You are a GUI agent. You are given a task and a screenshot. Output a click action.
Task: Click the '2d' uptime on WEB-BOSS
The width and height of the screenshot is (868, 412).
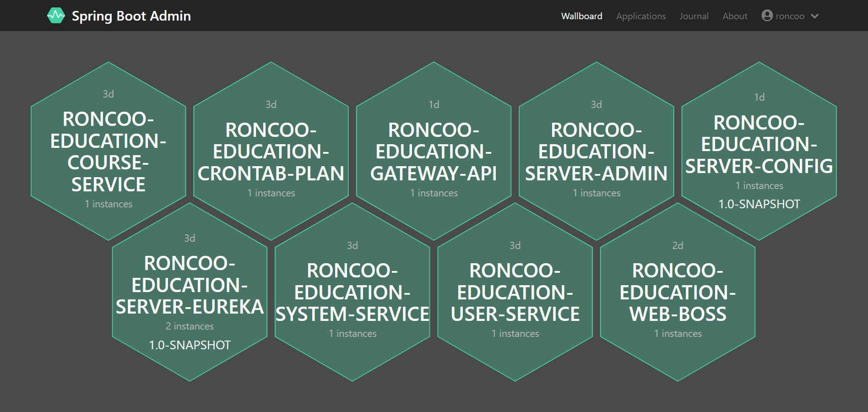[x=678, y=245]
